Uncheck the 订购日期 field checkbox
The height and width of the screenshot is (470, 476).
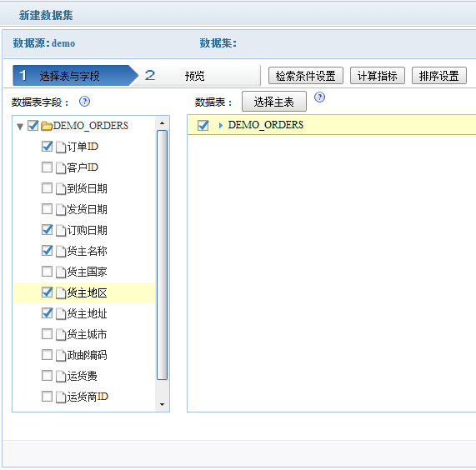click(x=47, y=230)
